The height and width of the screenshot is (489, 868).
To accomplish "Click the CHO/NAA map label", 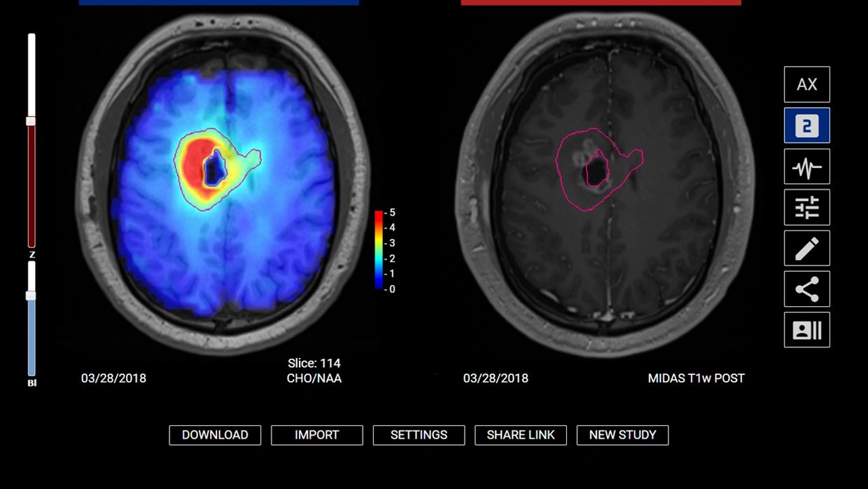I will 314,378.
